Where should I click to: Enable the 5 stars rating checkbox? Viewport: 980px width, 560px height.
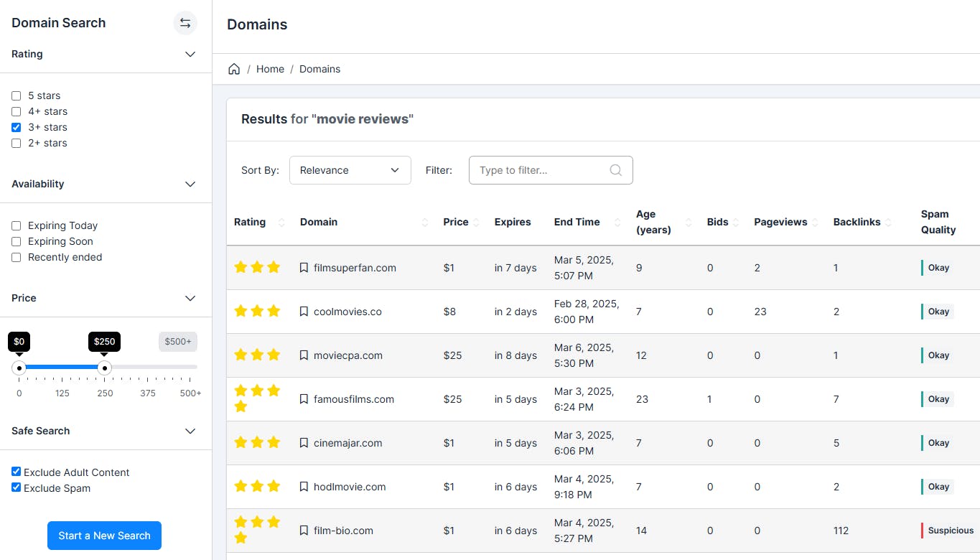click(x=17, y=96)
